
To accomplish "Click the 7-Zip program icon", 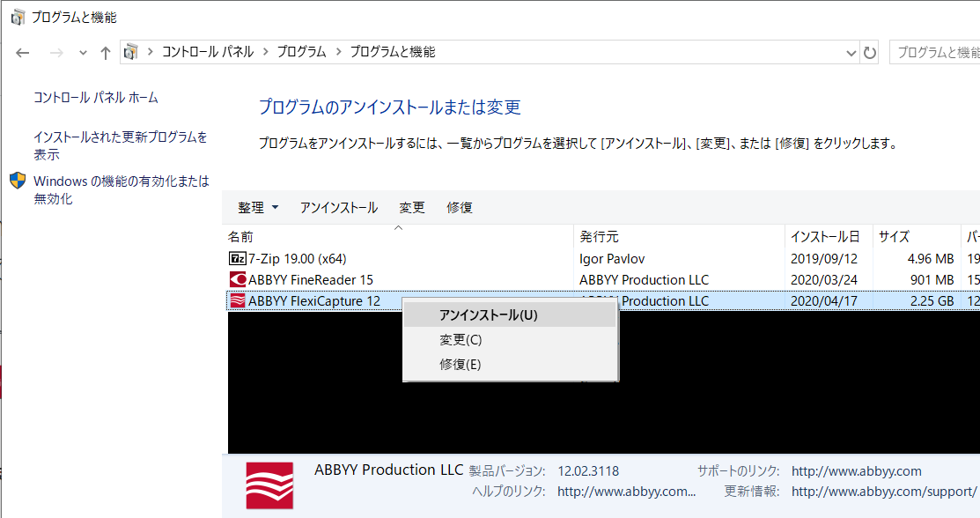I will [x=238, y=258].
